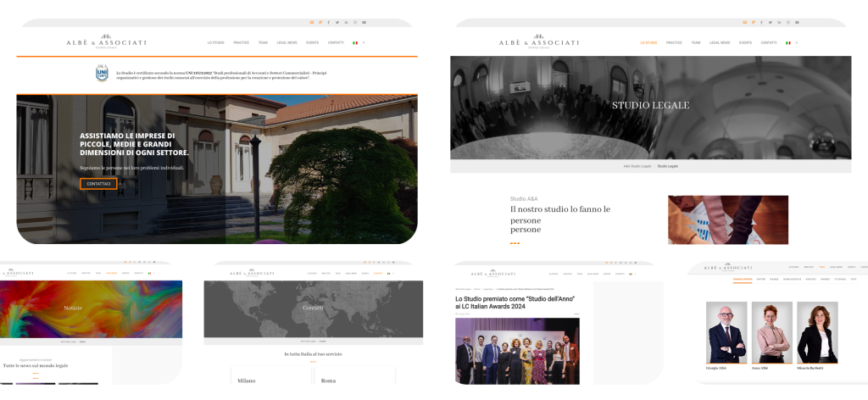The width and height of the screenshot is (868, 400).
Task: Open YouTube icon in the Studio Legale page top bar
Action: [797, 22]
